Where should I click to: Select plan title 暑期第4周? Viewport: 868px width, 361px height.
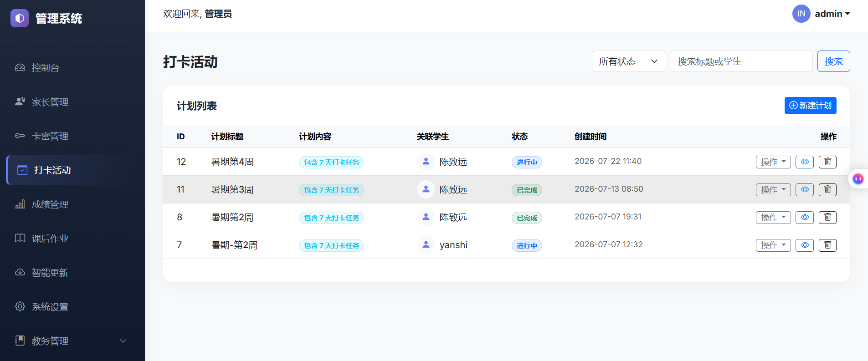coord(232,162)
